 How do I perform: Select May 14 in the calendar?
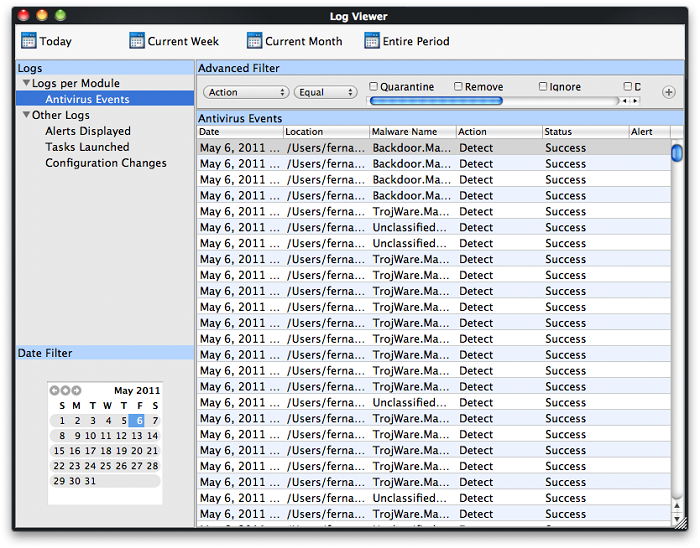point(153,436)
